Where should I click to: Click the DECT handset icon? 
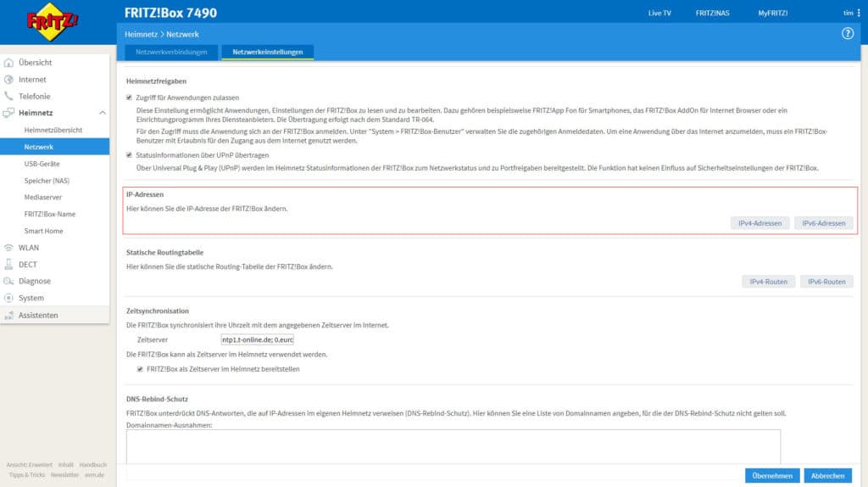8,264
